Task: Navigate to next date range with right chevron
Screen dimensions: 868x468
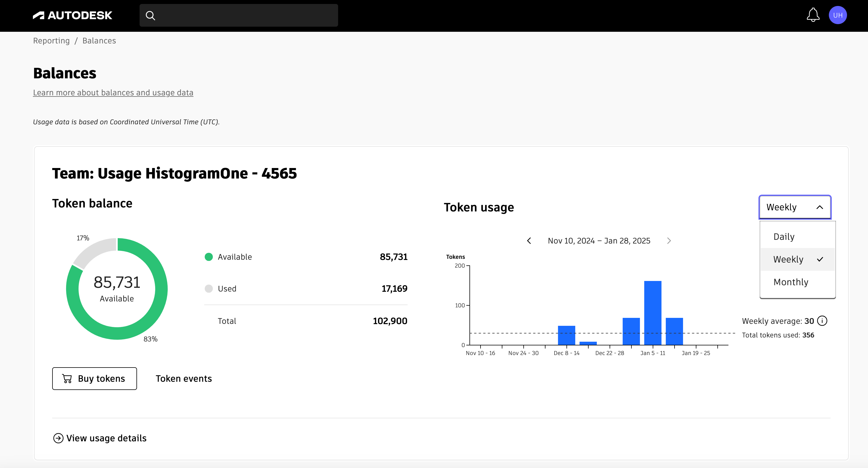Action: 669,240
